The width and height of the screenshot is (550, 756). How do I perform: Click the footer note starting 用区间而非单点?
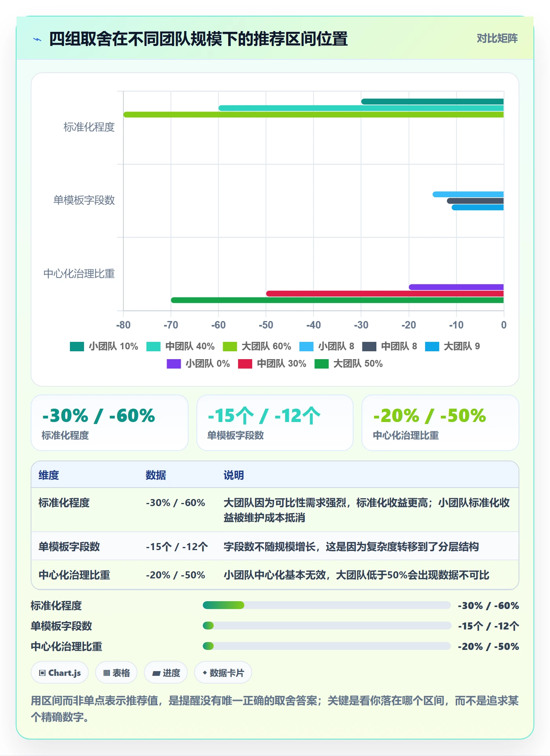click(x=275, y=708)
